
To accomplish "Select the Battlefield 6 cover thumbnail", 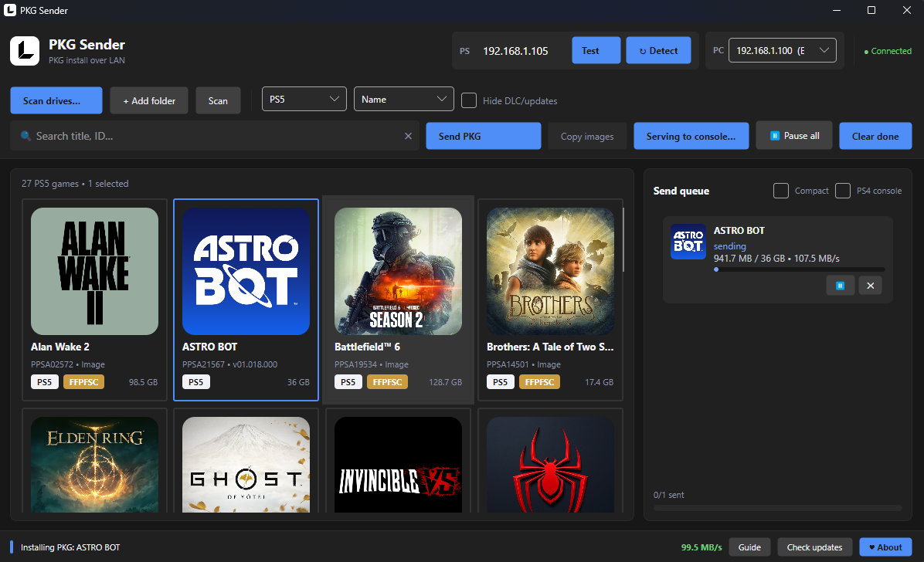I will click(x=399, y=271).
